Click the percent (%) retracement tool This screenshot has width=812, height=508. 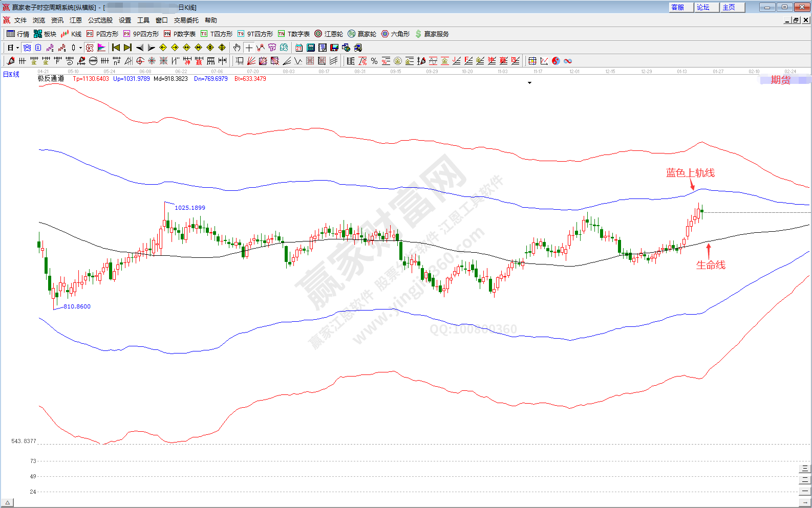pyautogui.click(x=374, y=61)
